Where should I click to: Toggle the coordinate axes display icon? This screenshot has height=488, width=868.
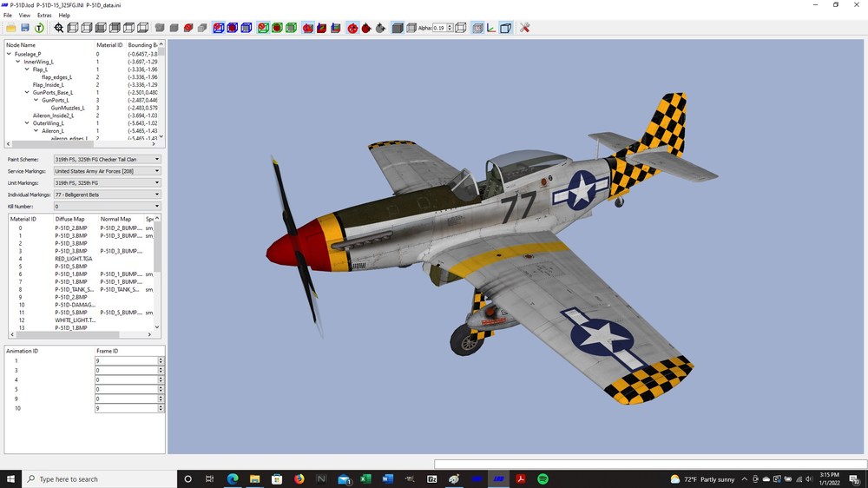click(491, 28)
